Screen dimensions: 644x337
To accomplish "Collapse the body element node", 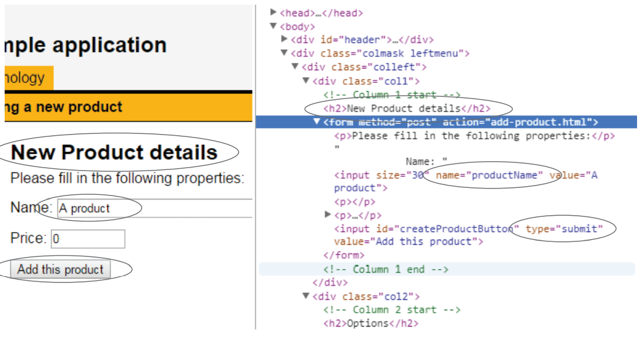I will [273, 26].
